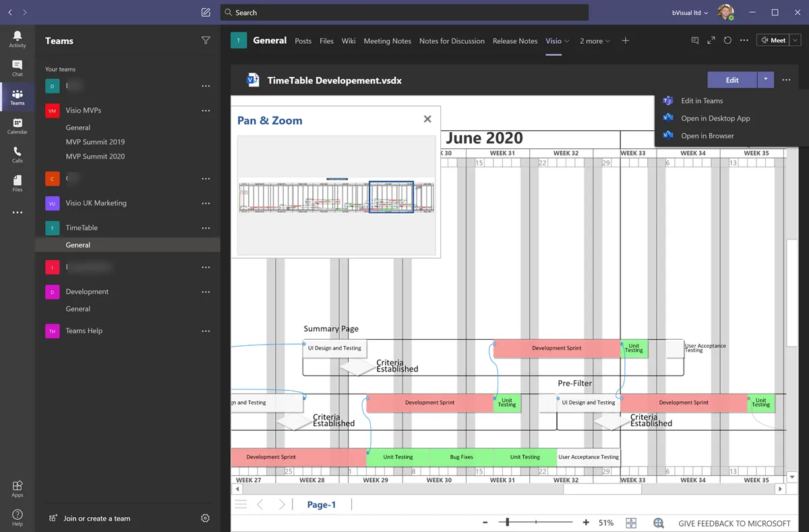
Task: Click the reload tab icon
Action: [x=727, y=40]
